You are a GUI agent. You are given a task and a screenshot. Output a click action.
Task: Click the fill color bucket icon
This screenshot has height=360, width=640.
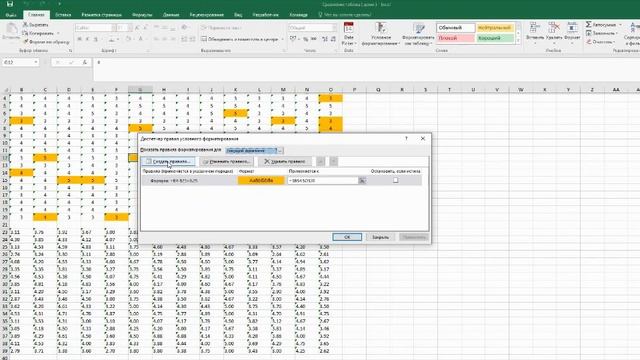[128, 39]
